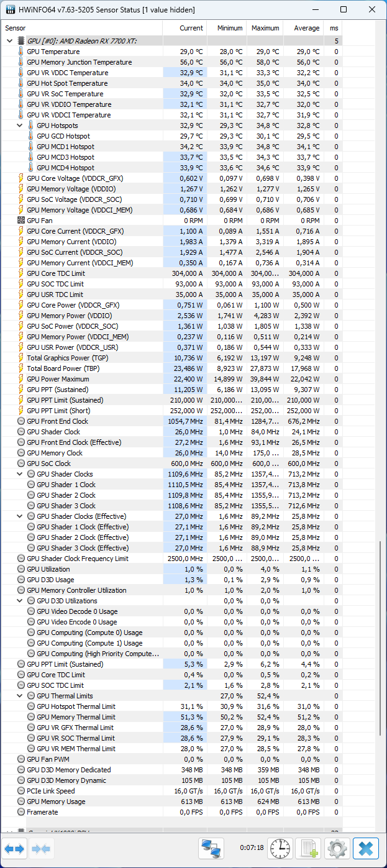Select the GPU Power Maximum row

[171, 379]
